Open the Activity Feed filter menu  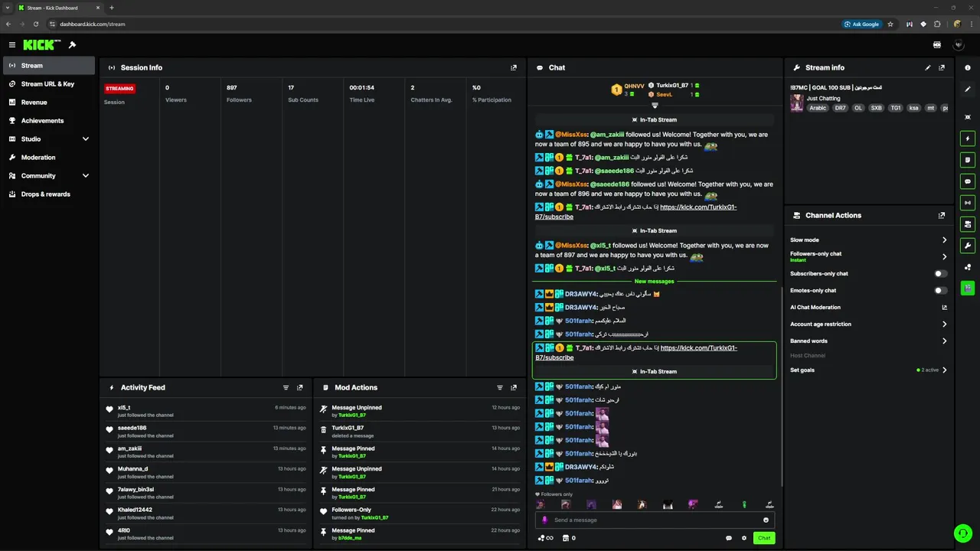click(x=286, y=387)
